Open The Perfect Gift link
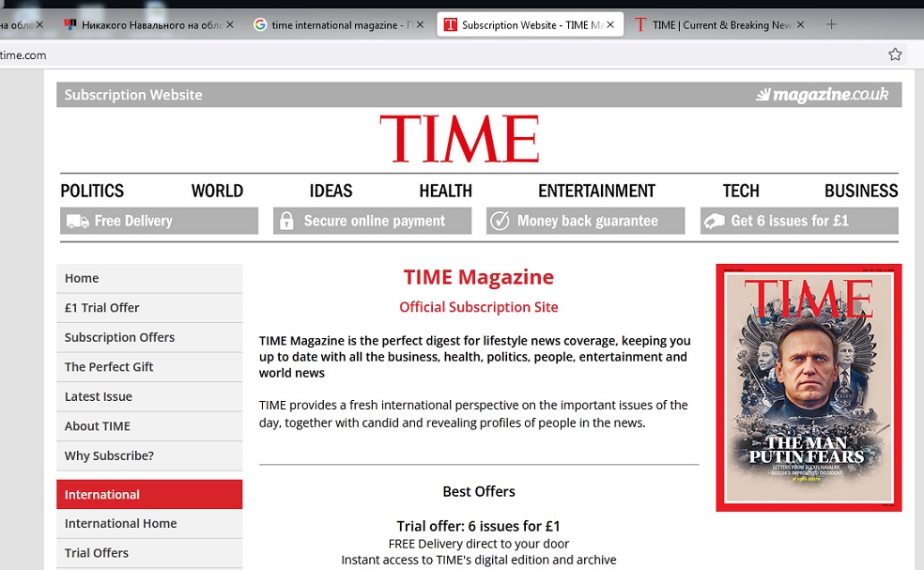 pos(149,366)
